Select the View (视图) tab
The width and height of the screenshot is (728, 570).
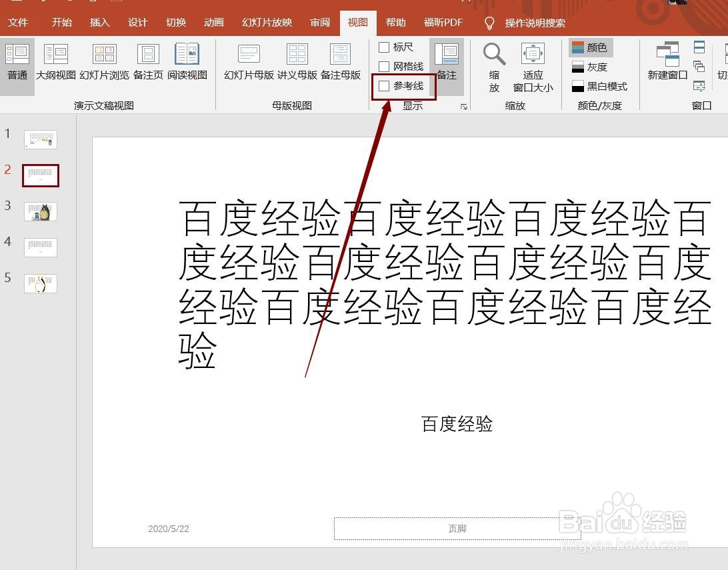(x=357, y=22)
